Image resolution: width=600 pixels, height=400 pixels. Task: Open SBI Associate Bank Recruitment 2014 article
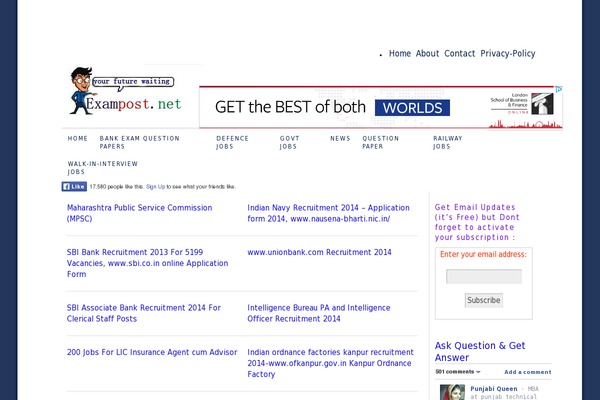[x=143, y=313]
